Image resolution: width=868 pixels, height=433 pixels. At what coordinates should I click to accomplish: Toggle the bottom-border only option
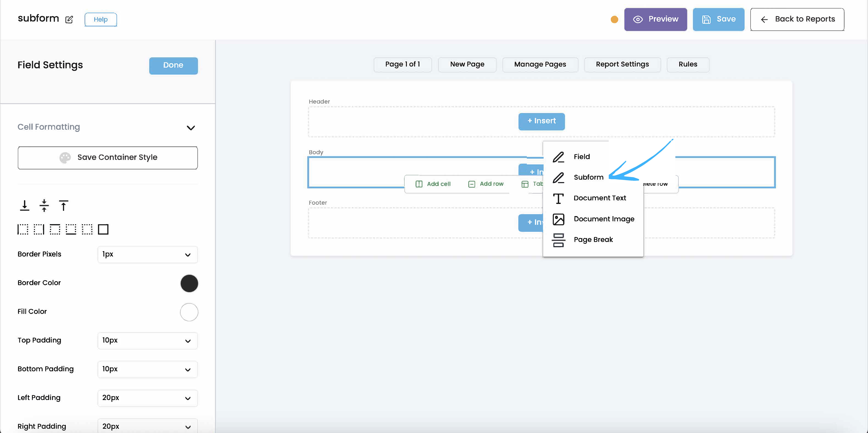71,229
